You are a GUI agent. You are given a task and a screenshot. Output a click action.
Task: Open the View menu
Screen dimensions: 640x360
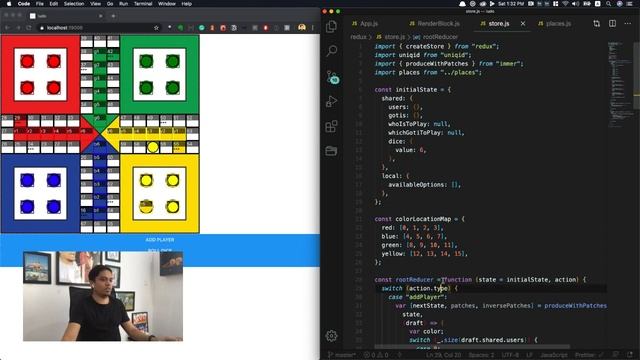pos(96,4)
